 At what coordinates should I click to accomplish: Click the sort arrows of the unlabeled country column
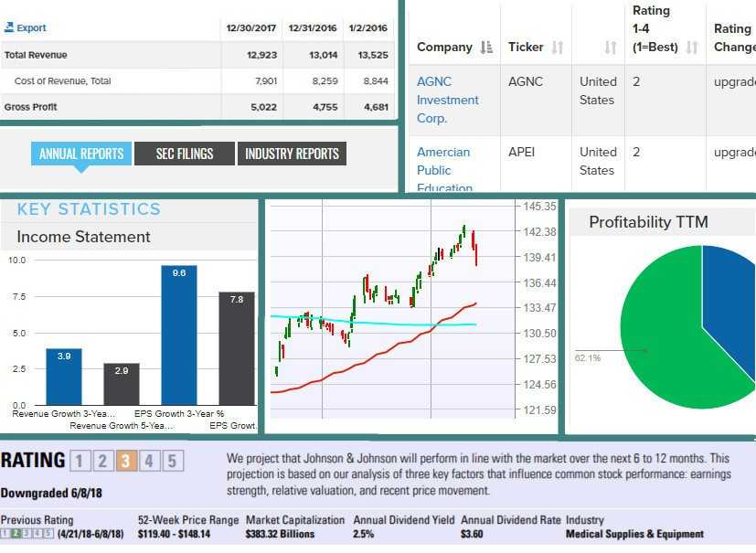611,48
